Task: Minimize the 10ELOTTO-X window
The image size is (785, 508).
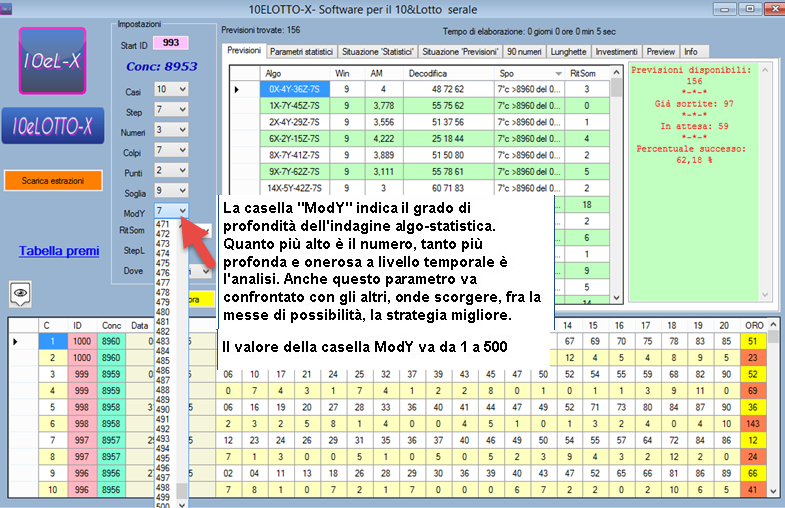Action: click(x=724, y=9)
